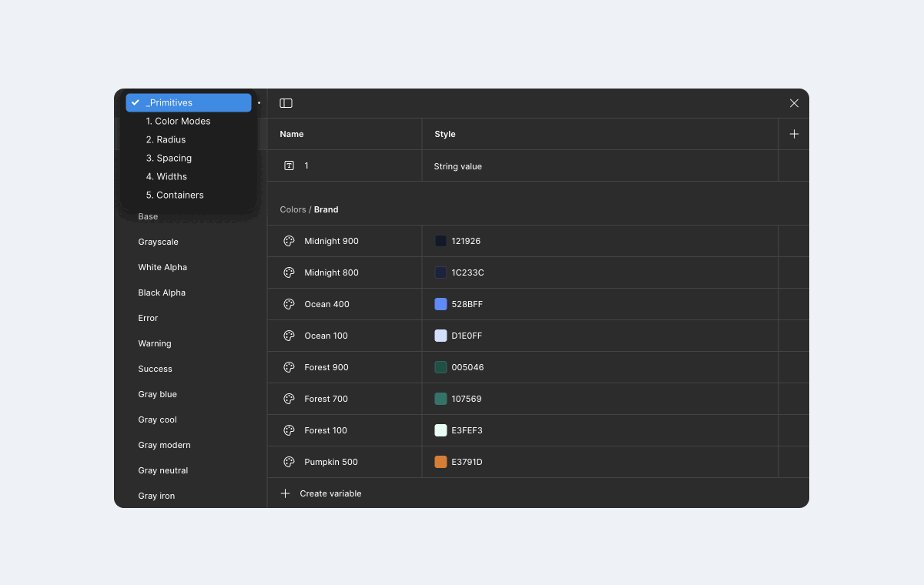924x585 pixels.
Task: Click the Forest 100 swatch
Action: [x=440, y=430]
